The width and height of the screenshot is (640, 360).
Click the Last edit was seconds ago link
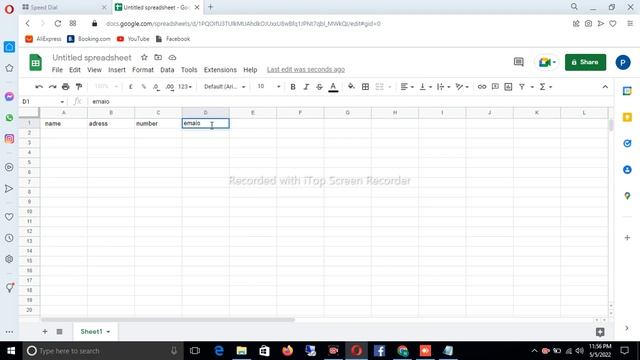point(306,70)
